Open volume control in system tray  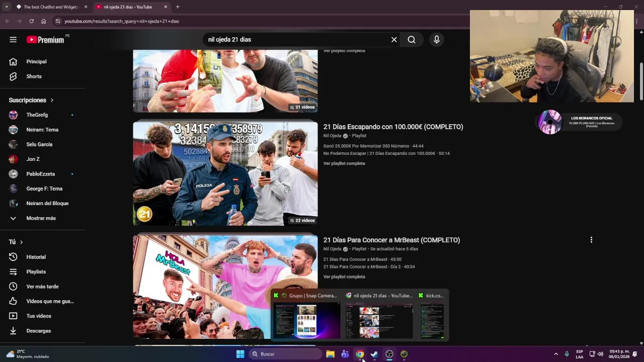tap(600, 354)
